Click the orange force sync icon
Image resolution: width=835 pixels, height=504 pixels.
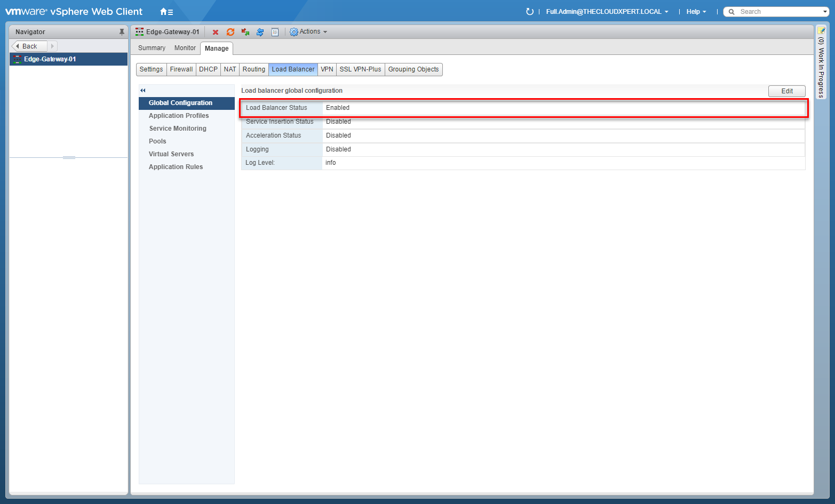coord(230,32)
